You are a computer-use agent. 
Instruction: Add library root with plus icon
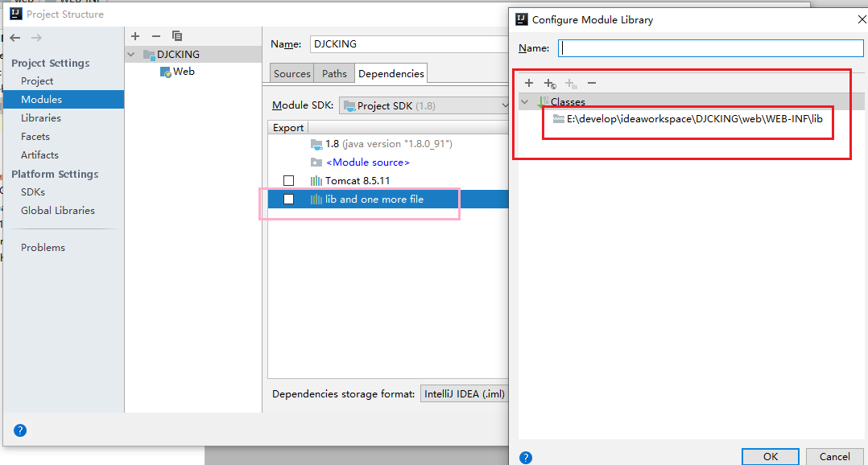(x=529, y=83)
